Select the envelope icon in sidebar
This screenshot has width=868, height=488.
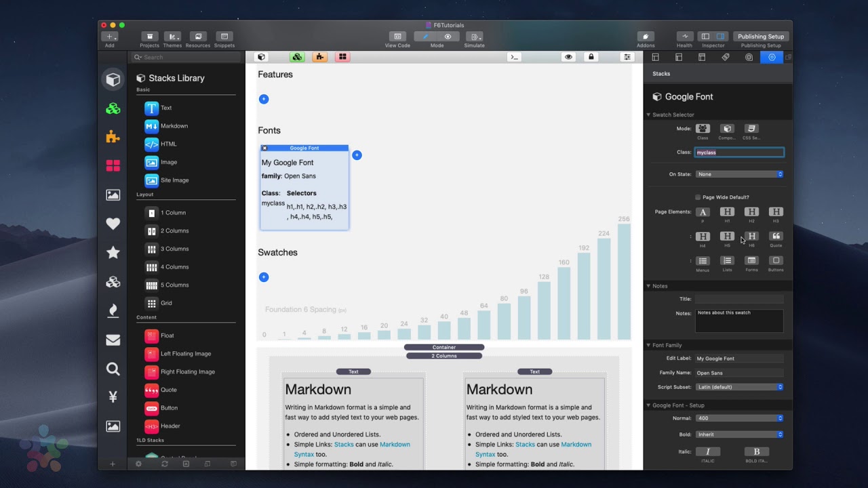coord(113,340)
